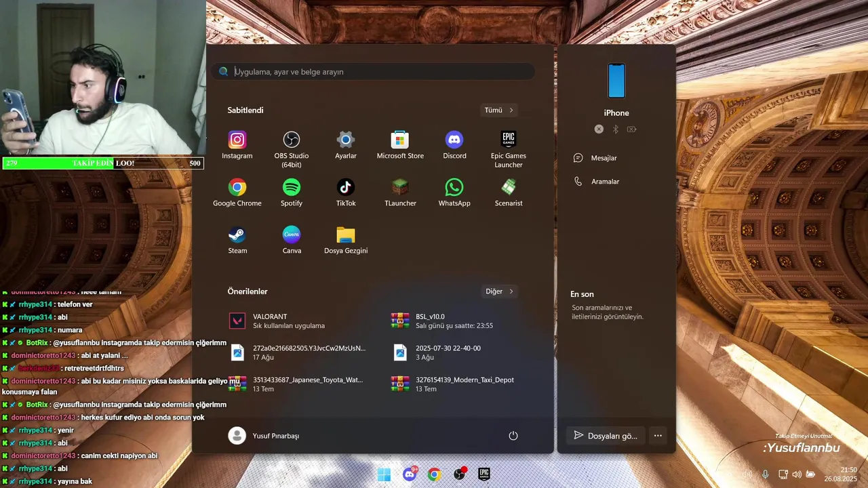Screen dimensions: 868x488
Task: Open phone panel three-dots menu
Action: (x=658, y=436)
